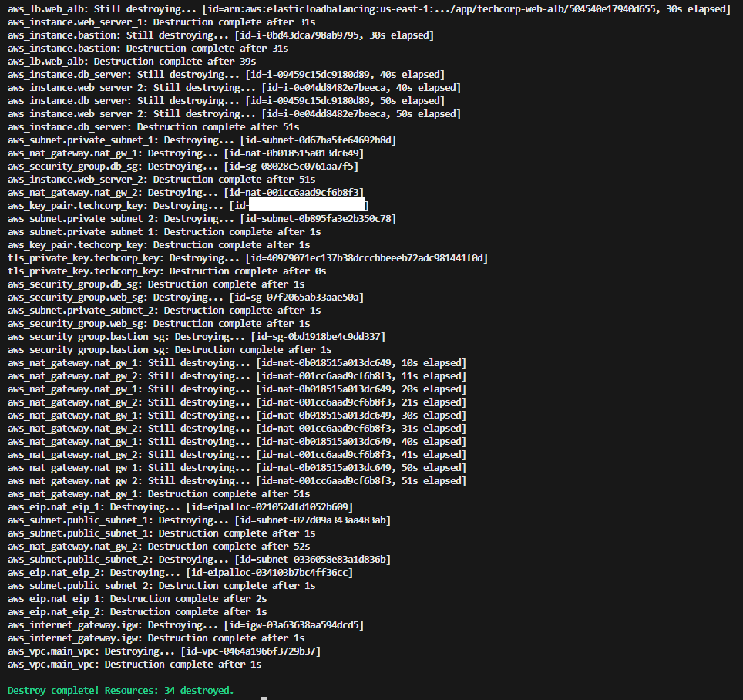Image resolution: width=743 pixels, height=700 pixels.
Task: Click the private subnet ID subnet-0d67ba5fe64692b8d
Action: tap(321, 140)
